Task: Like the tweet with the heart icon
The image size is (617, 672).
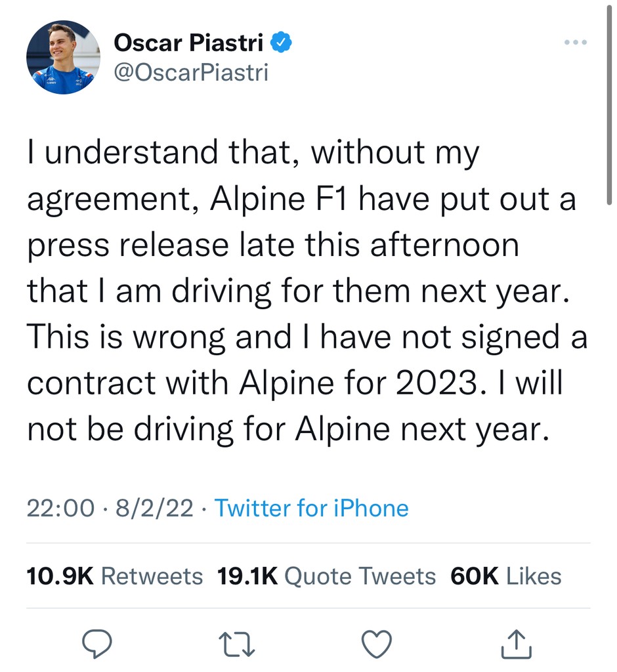Action: [x=377, y=644]
